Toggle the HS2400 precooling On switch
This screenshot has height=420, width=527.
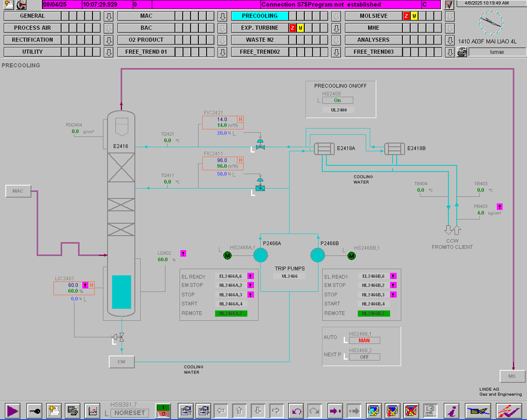tap(337, 100)
